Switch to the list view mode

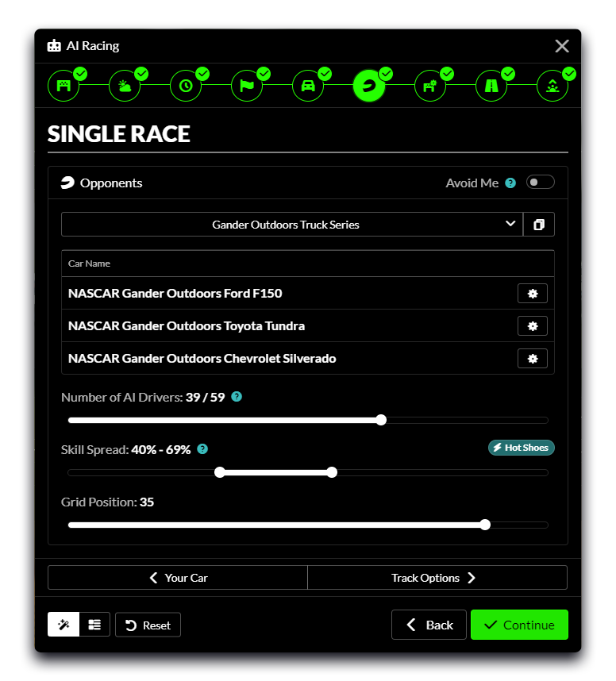click(94, 625)
